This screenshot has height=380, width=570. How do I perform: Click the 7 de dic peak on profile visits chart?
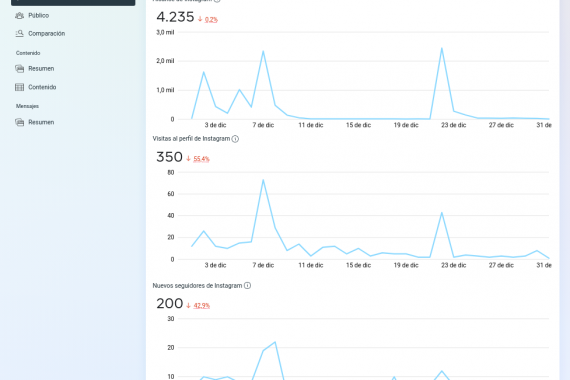click(x=263, y=180)
